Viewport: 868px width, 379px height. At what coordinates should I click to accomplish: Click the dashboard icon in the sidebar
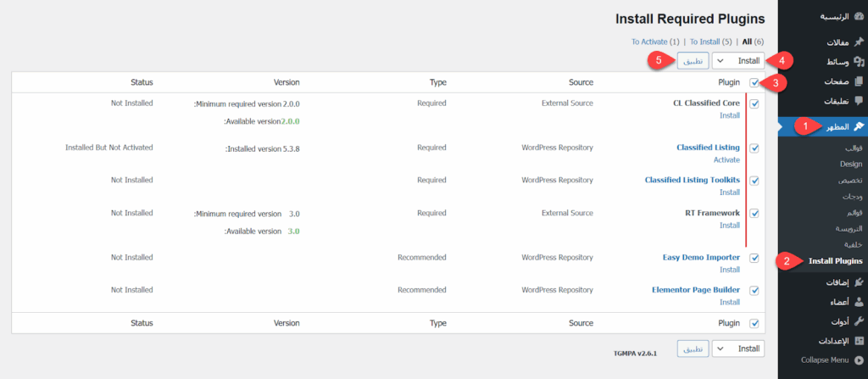click(859, 17)
